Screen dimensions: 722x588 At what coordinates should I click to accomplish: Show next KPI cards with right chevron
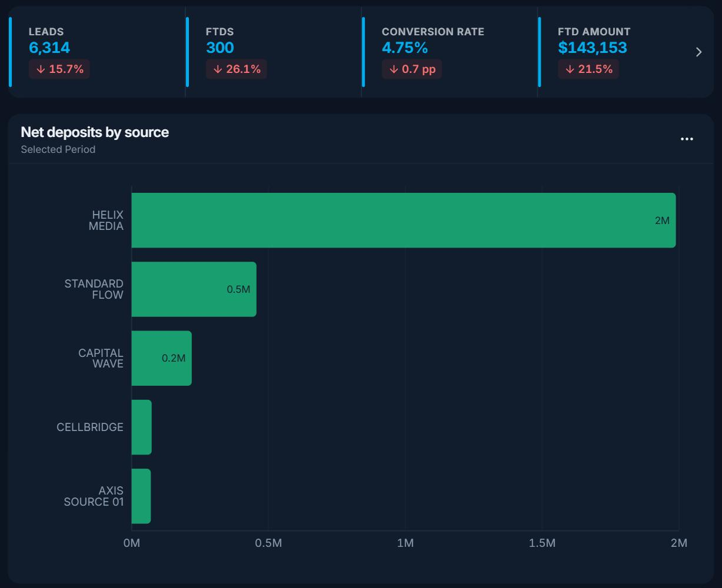click(698, 52)
